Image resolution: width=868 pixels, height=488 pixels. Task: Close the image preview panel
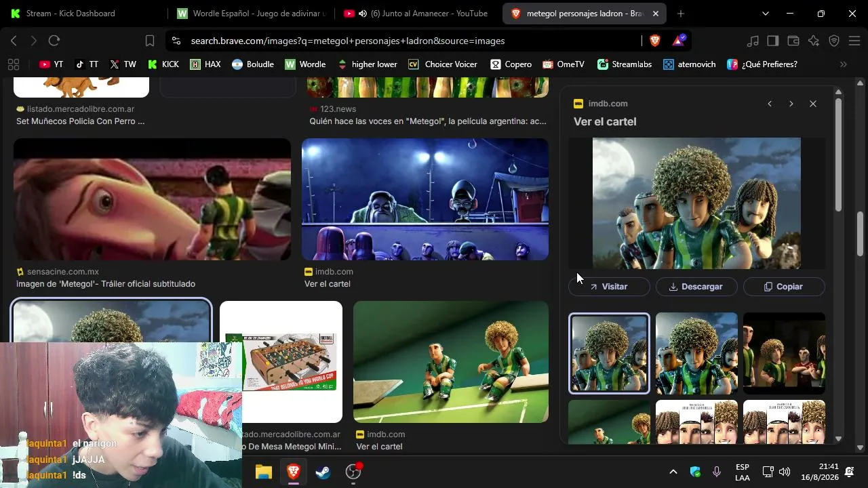(813, 104)
